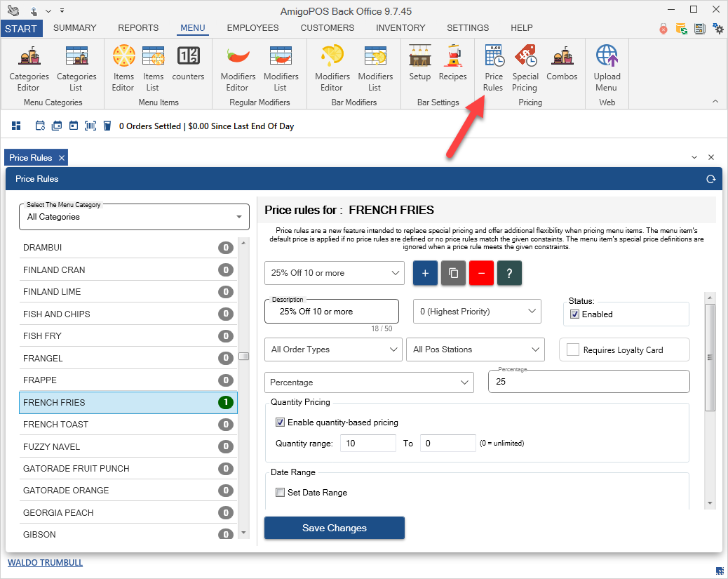
Task: Click the Save Changes button
Action: [x=335, y=528]
